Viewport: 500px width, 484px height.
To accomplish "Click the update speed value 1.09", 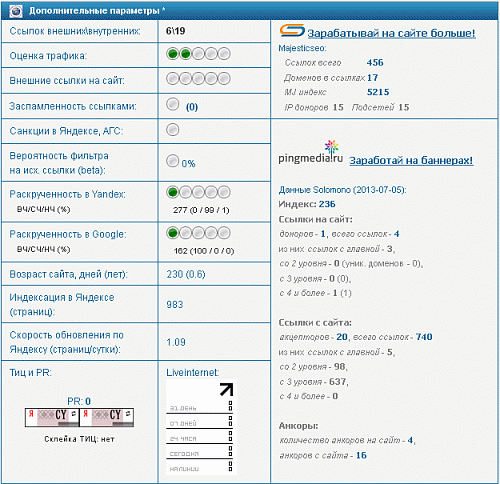I will tap(176, 342).
